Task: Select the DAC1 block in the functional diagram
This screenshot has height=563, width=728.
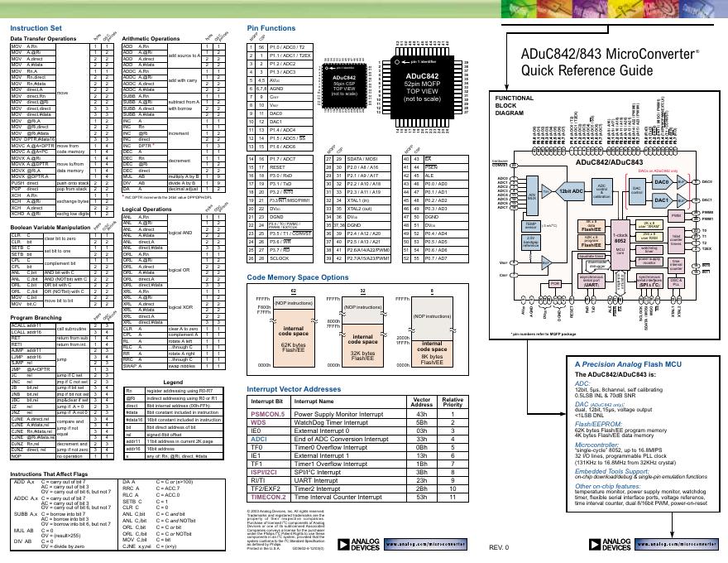Action: pyautogui.click(x=661, y=200)
